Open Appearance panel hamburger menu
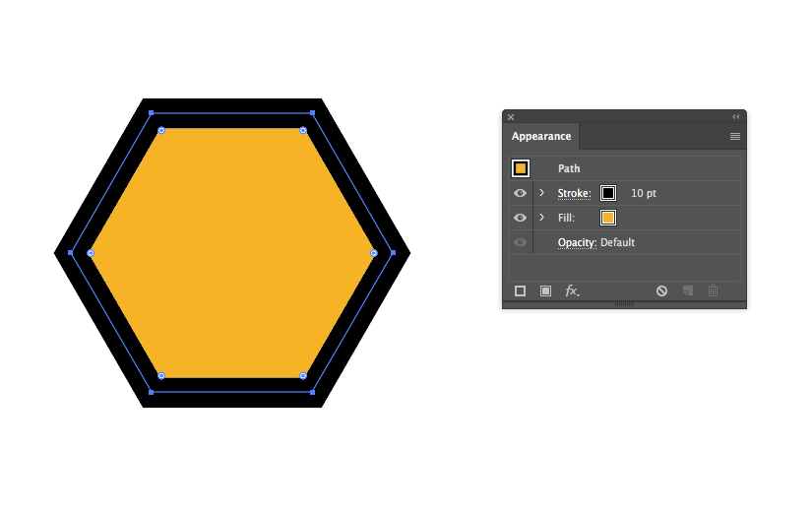812x515 pixels. (735, 137)
